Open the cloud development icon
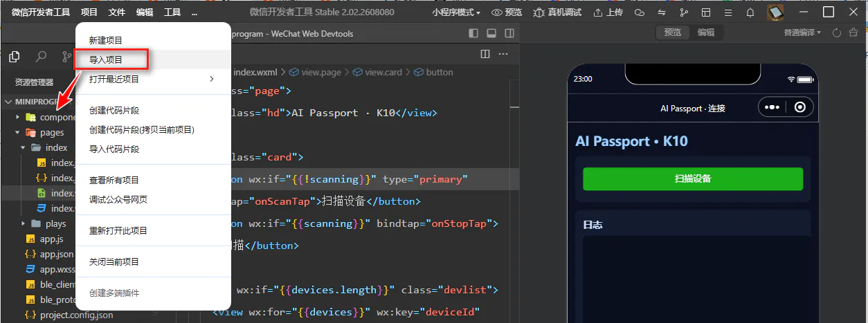 640,12
